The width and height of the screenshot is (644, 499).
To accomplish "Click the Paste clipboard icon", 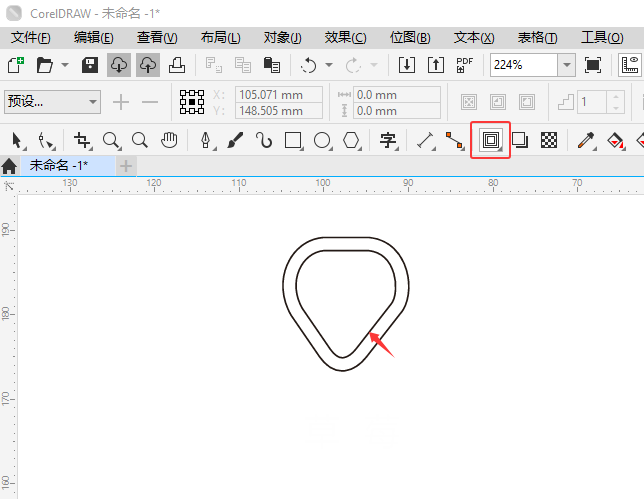I will coord(271,65).
